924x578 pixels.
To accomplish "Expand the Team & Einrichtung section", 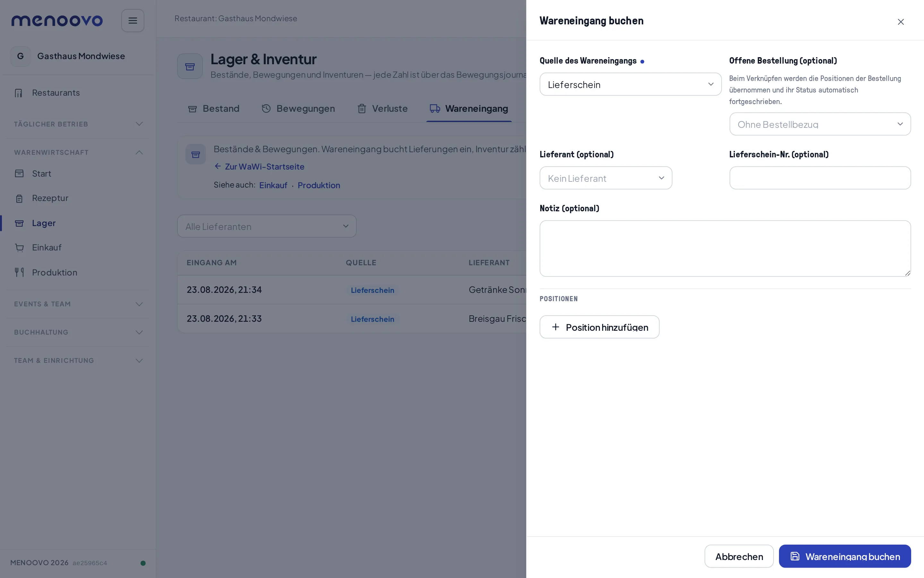I will click(x=78, y=361).
